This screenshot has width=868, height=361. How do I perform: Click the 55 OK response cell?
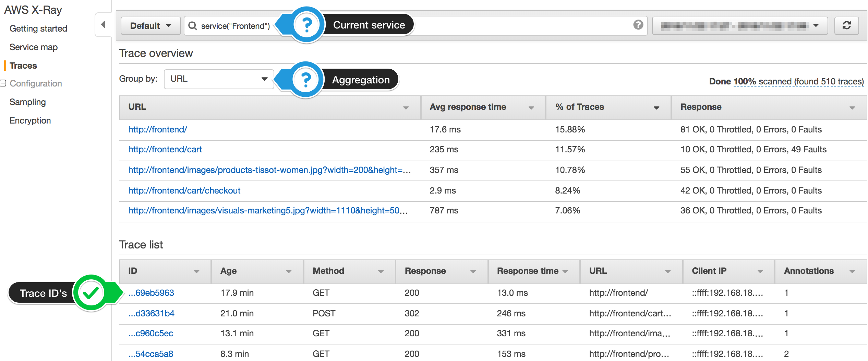pyautogui.click(x=751, y=170)
